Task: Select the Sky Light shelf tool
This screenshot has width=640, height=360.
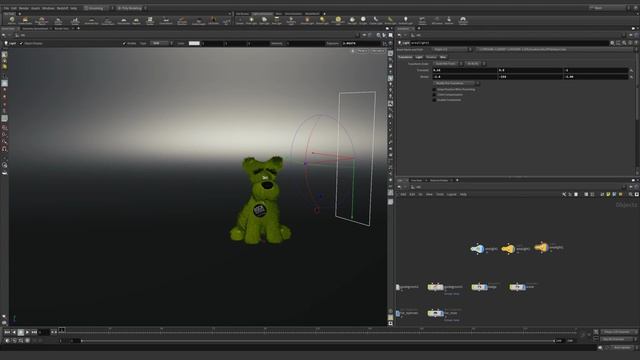Action: click(352, 20)
